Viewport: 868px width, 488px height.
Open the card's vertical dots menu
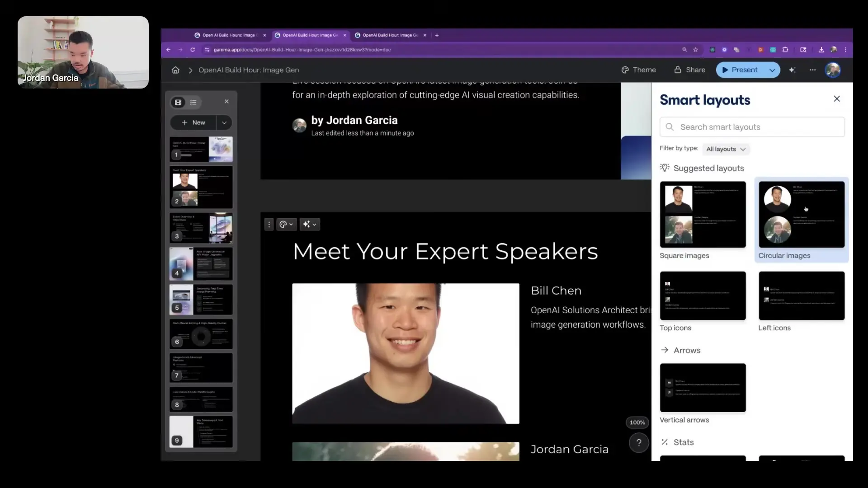pos(269,224)
